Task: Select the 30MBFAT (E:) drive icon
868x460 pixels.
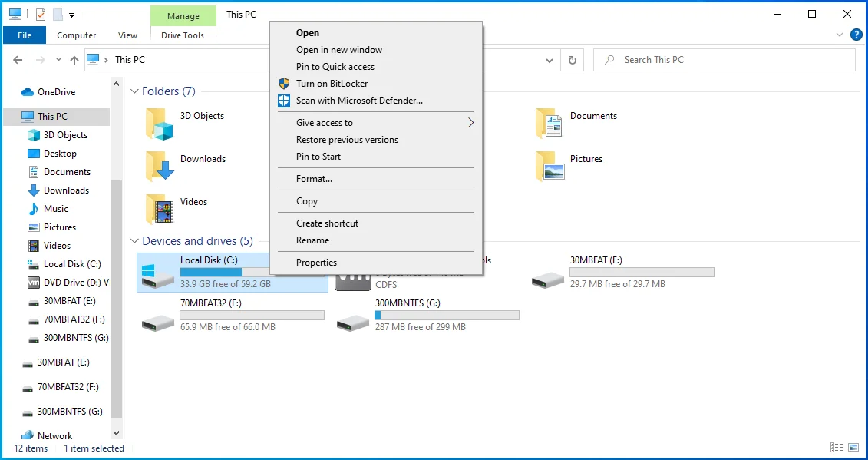Action: click(547, 280)
